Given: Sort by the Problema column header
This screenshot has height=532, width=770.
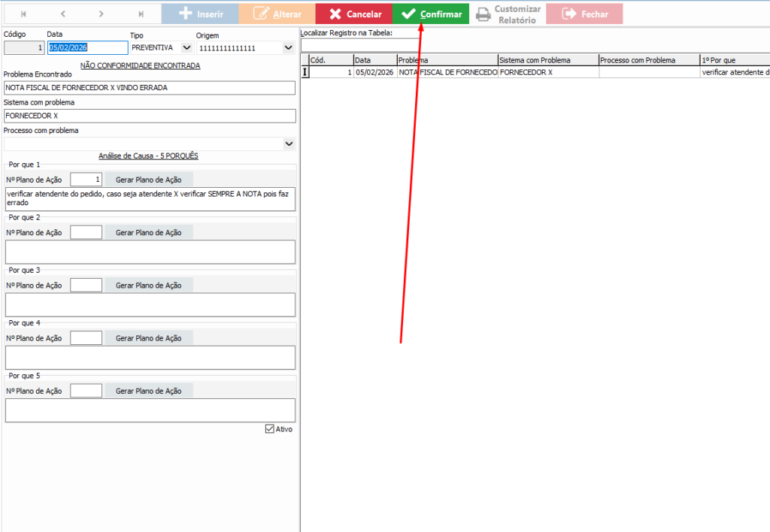Looking at the screenshot, I should click(447, 60).
